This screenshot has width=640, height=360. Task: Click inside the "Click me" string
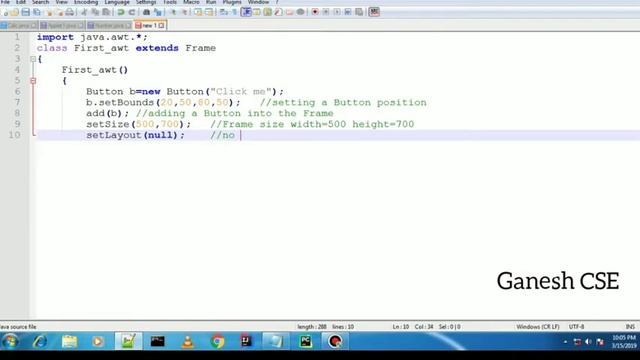click(x=241, y=91)
